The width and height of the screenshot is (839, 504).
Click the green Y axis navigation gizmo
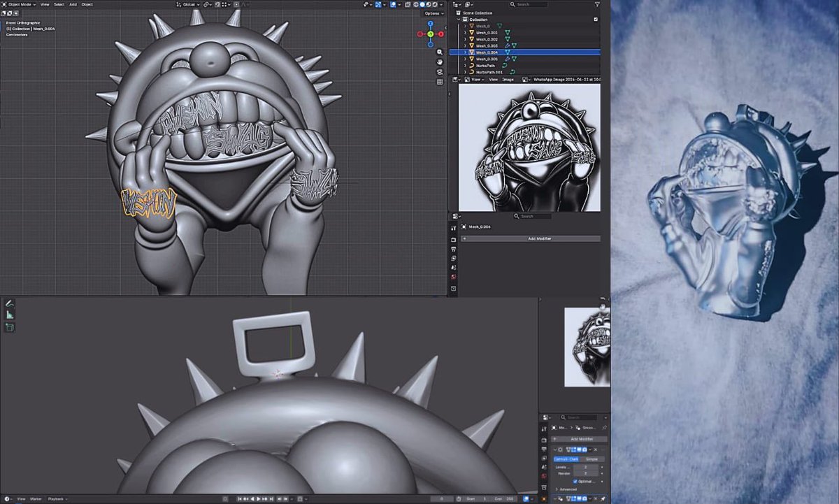[x=431, y=34]
